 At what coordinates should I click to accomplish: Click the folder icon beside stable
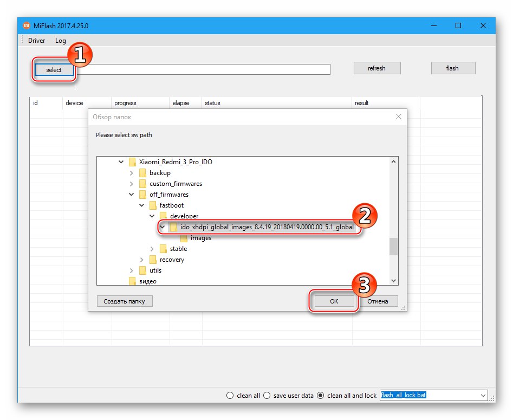163,249
